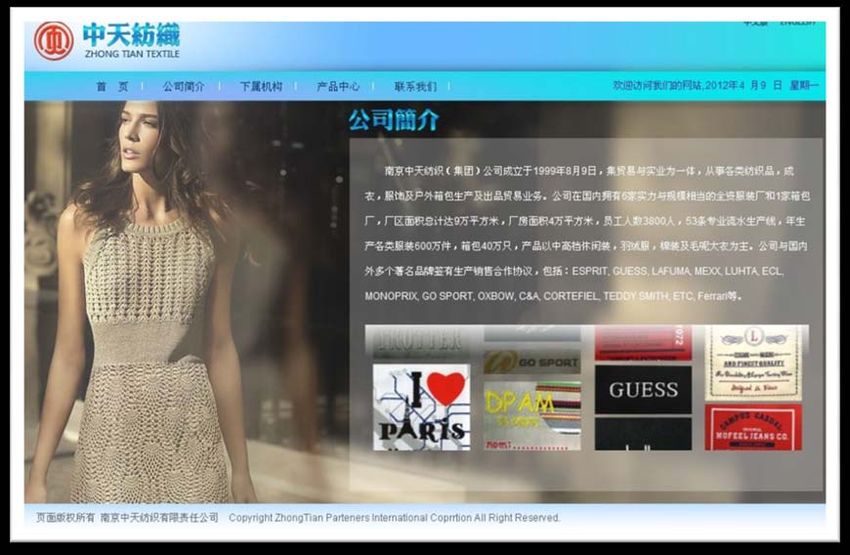
Task: Click the red woven label above GUESS
Action: point(643,343)
